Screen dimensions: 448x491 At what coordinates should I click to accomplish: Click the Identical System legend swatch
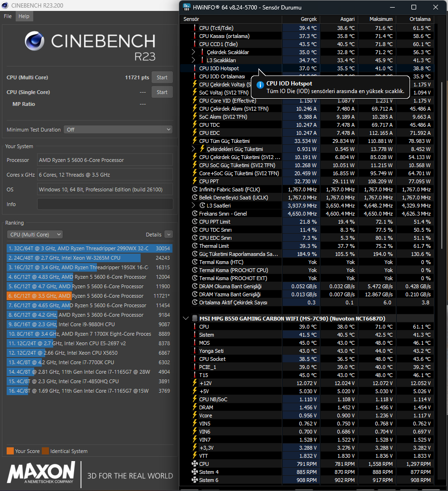[x=46, y=451]
